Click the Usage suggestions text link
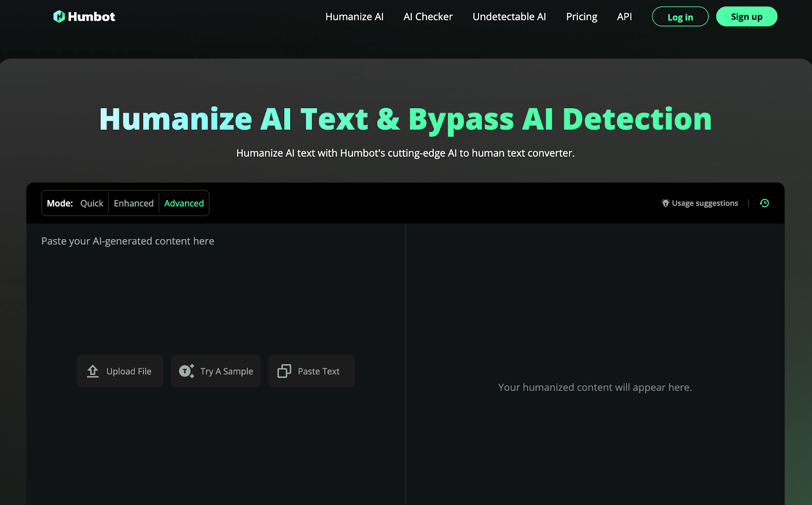Image resolution: width=812 pixels, height=505 pixels. point(705,203)
